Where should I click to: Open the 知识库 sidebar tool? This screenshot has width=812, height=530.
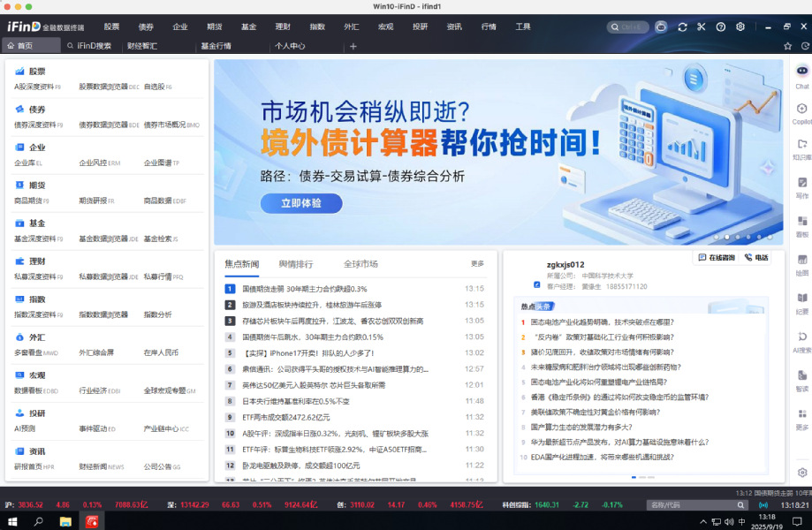(801, 148)
